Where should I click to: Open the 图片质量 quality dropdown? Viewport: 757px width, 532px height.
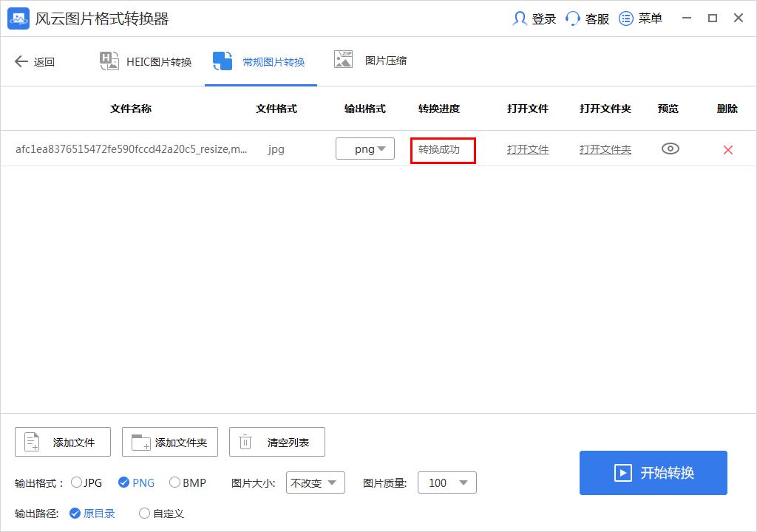click(x=447, y=482)
